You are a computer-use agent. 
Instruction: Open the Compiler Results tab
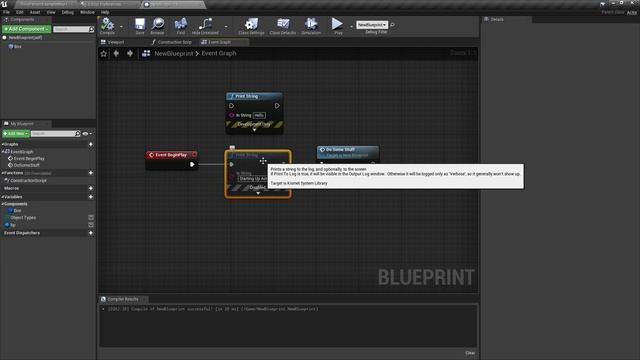point(122,299)
